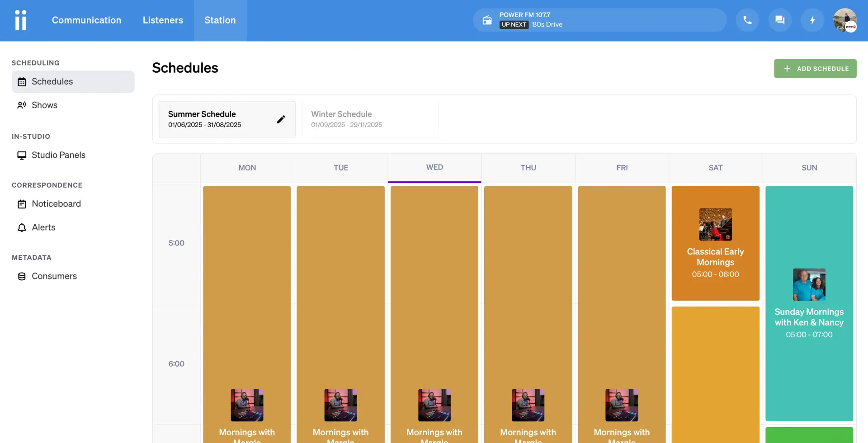Open Noticeboard in the sidebar
This screenshot has width=868, height=443.
[56, 204]
